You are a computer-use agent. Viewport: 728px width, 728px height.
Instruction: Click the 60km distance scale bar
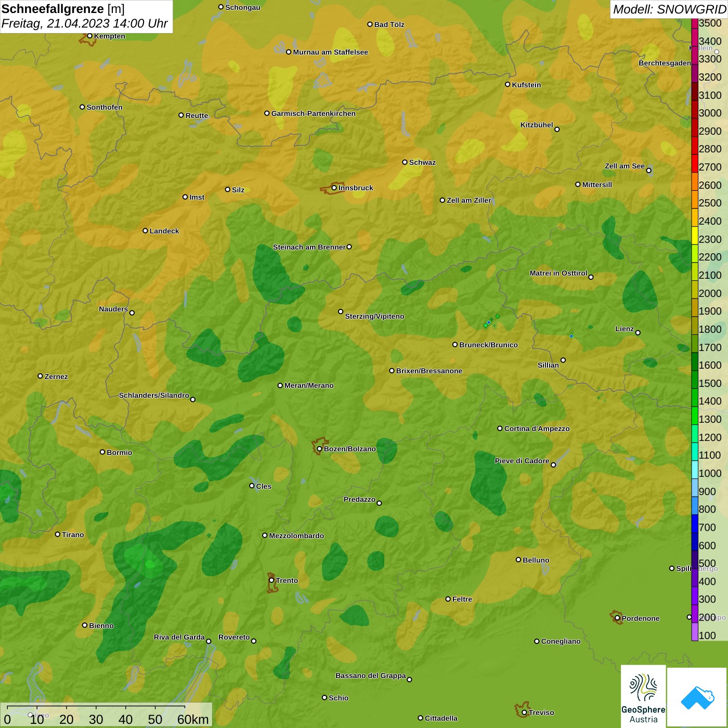coord(96,707)
